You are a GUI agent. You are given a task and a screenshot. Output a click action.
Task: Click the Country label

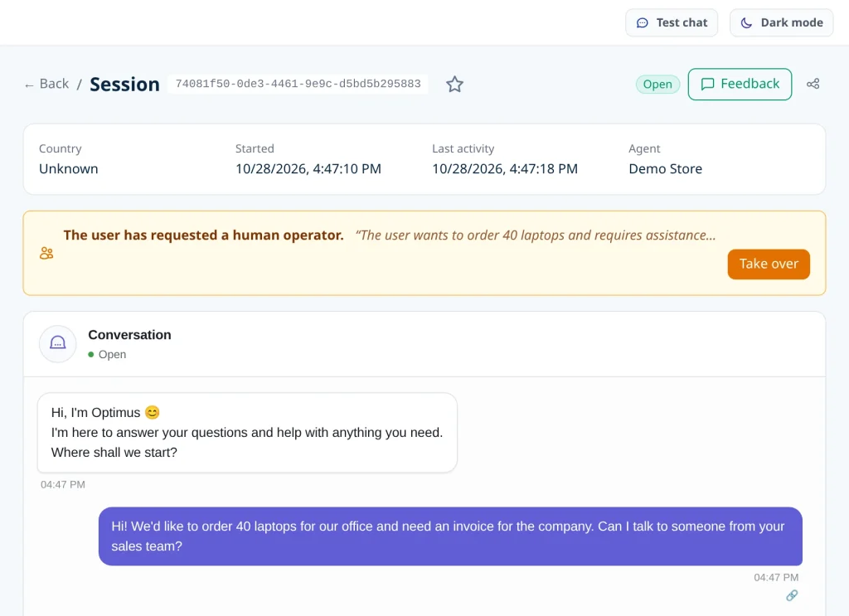tap(60, 148)
